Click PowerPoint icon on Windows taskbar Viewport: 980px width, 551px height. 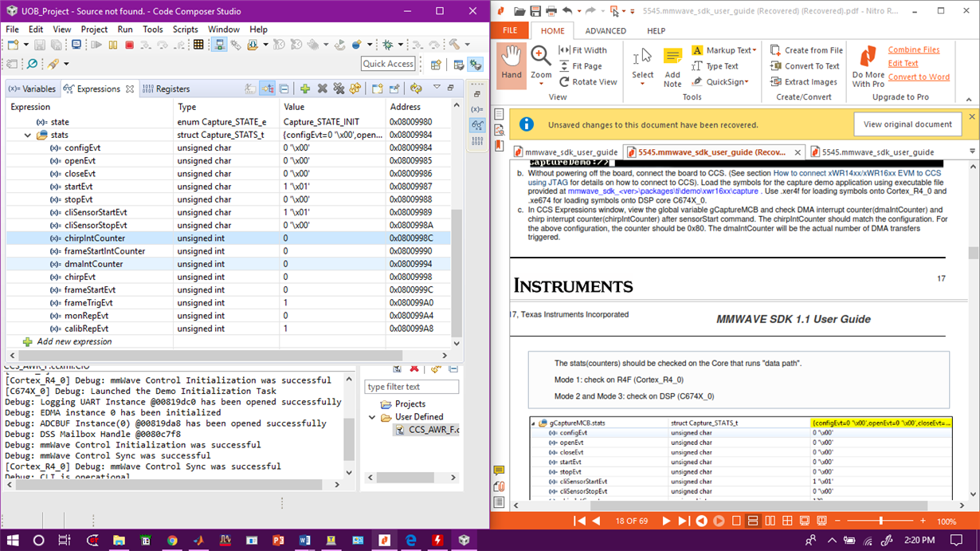pyautogui.click(x=278, y=540)
